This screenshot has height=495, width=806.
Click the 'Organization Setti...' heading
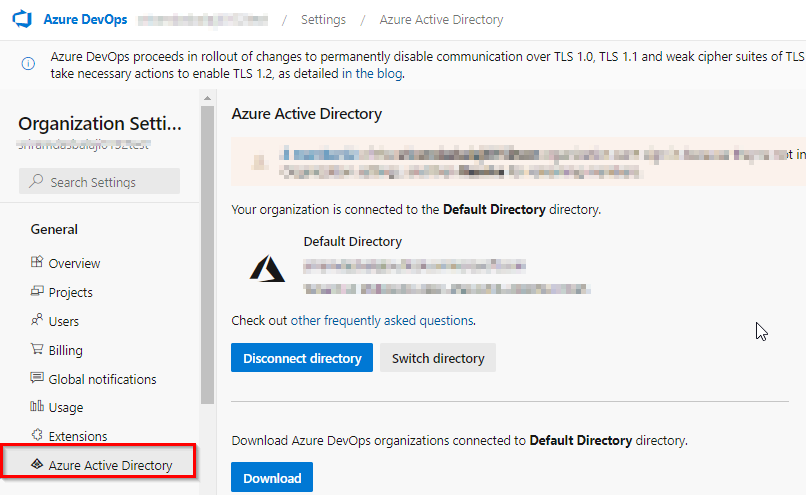100,123
